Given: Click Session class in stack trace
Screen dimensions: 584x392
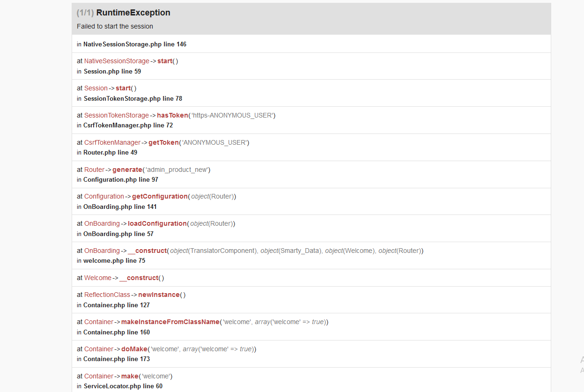Looking at the screenshot, I should pos(96,88).
